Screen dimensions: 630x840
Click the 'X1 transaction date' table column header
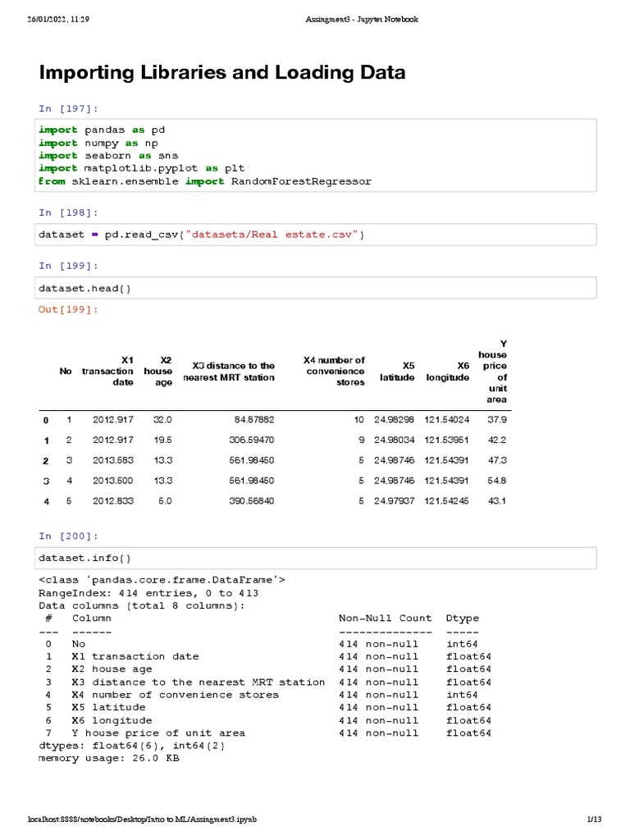click(107, 371)
